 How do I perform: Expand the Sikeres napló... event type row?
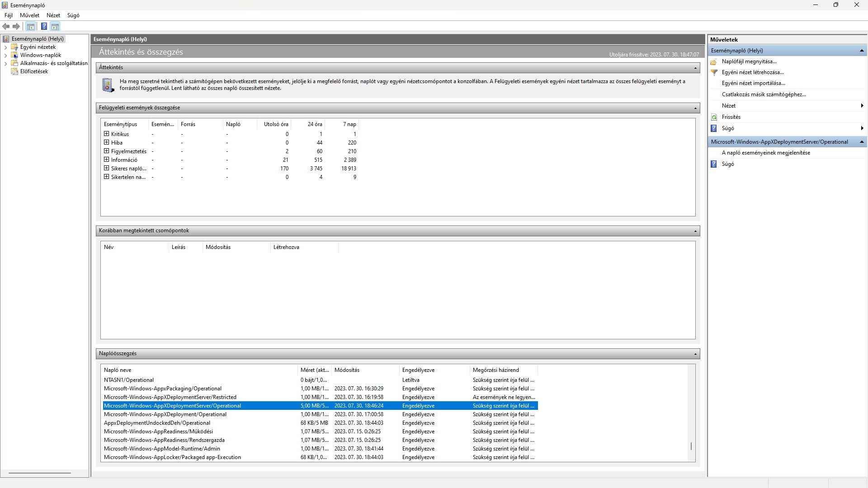coord(107,168)
